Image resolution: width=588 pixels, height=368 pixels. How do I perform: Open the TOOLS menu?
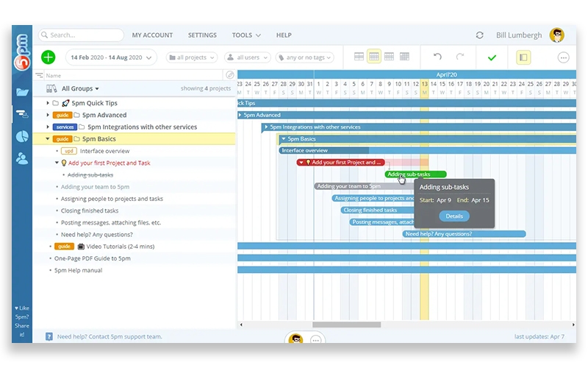coord(246,35)
